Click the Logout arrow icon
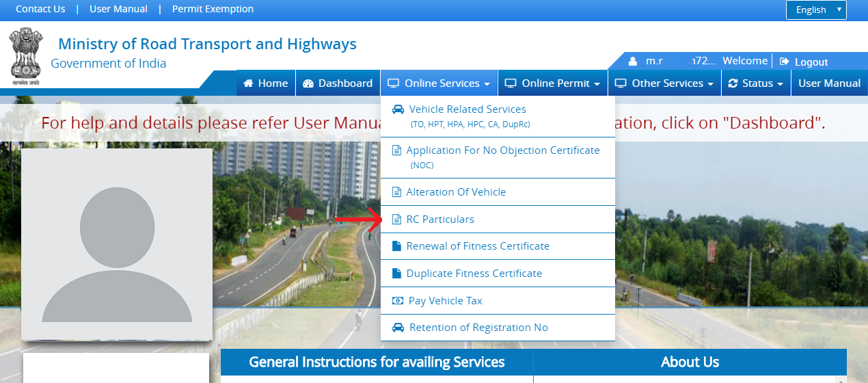The width and height of the screenshot is (868, 383). (x=785, y=62)
